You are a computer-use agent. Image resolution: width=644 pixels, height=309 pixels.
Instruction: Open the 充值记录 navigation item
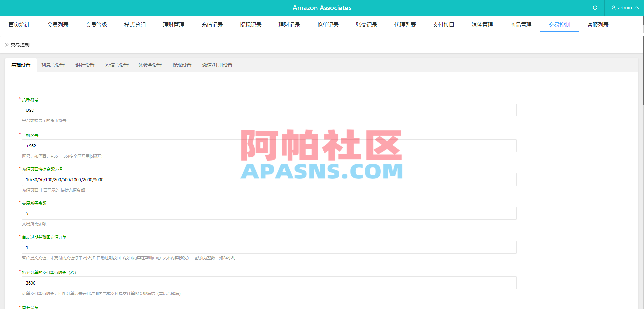point(212,24)
